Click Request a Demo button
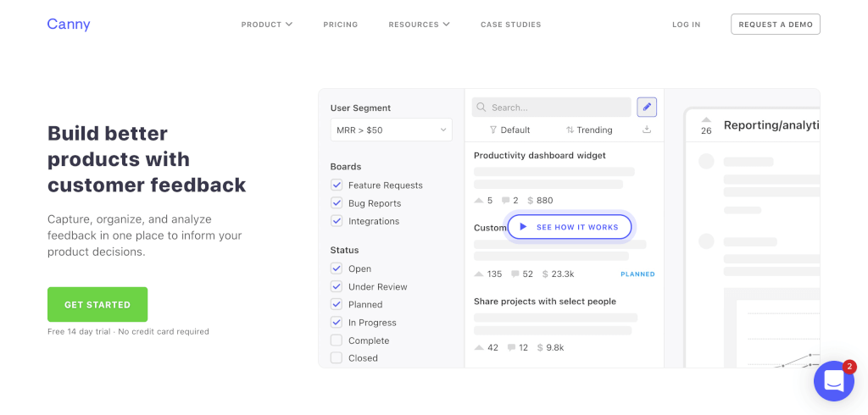This screenshot has width=868, height=415. (x=776, y=25)
